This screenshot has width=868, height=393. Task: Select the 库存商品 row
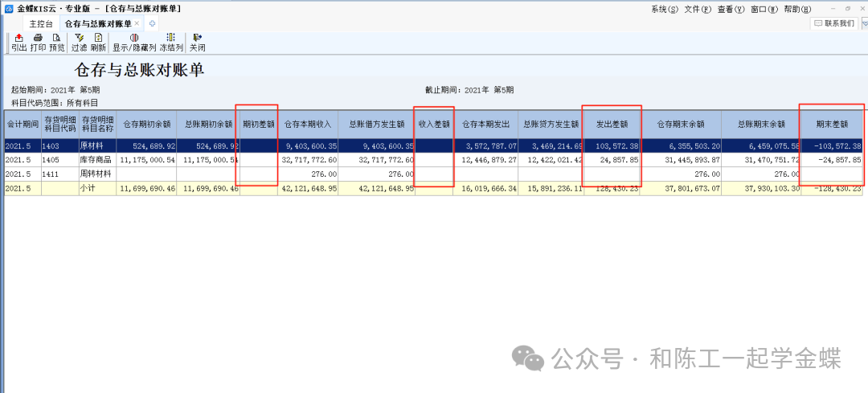[x=96, y=160]
